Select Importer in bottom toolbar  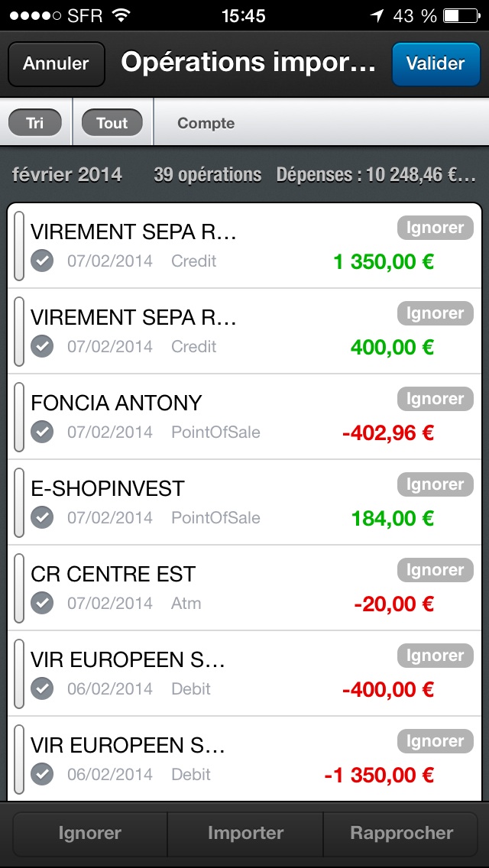(245, 833)
